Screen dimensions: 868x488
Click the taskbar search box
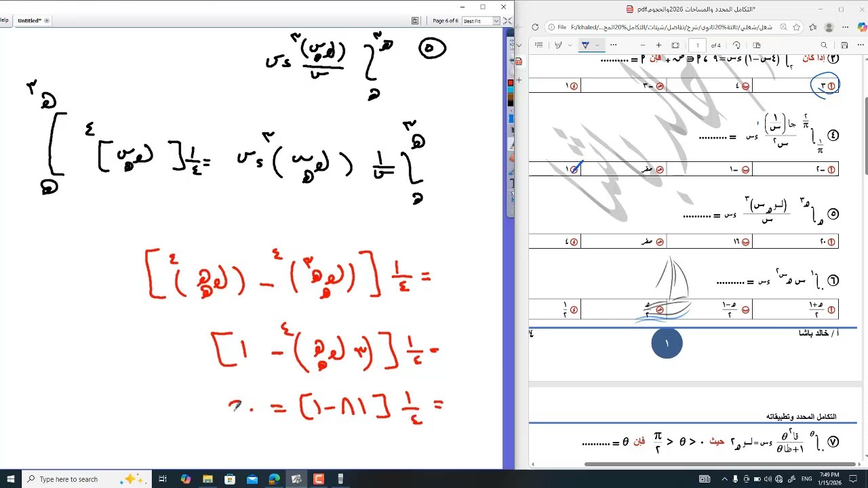click(x=85, y=479)
